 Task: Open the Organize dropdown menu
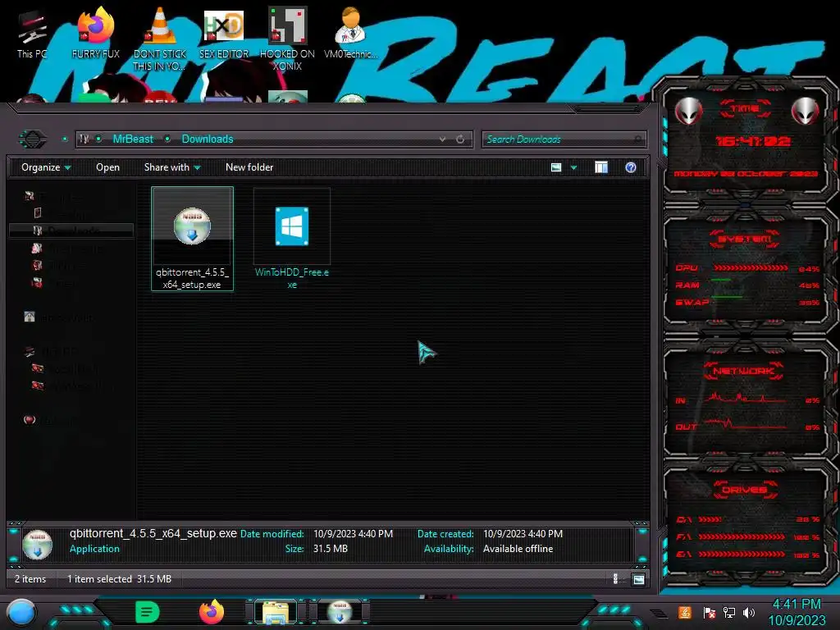(46, 167)
